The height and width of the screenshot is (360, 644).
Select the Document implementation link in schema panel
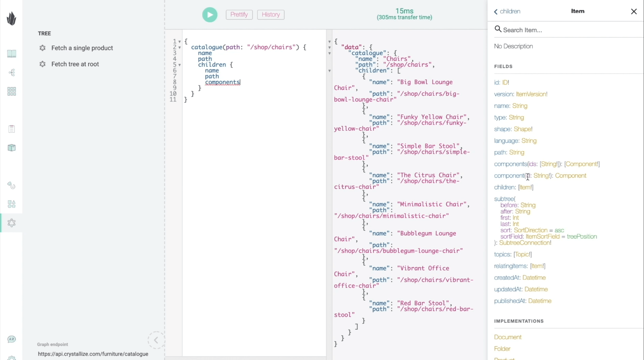[508, 336]
